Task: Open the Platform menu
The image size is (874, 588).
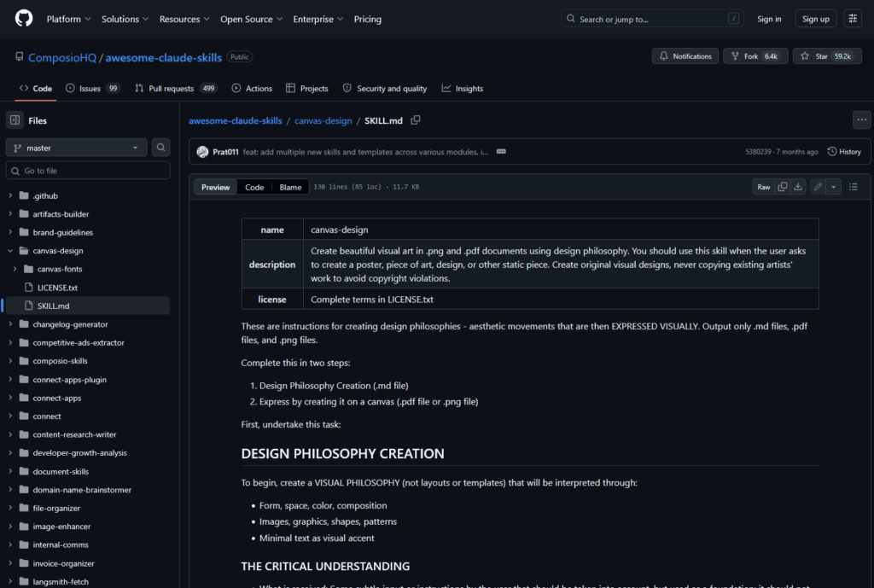Action: [68, 19]
